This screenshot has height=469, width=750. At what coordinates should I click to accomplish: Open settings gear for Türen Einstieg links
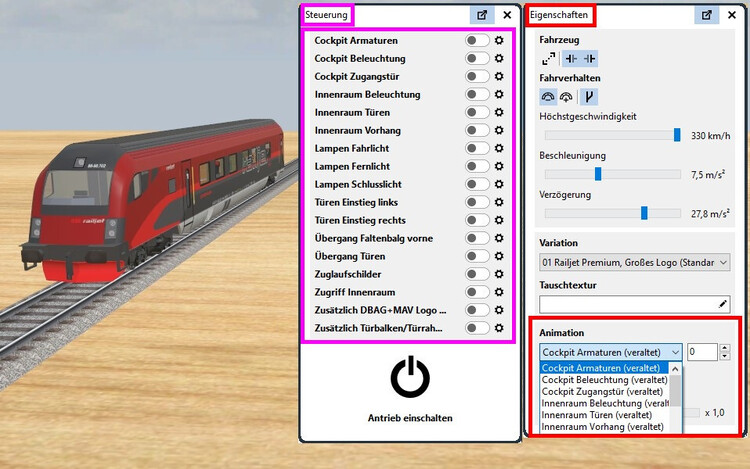pos(499,202)
